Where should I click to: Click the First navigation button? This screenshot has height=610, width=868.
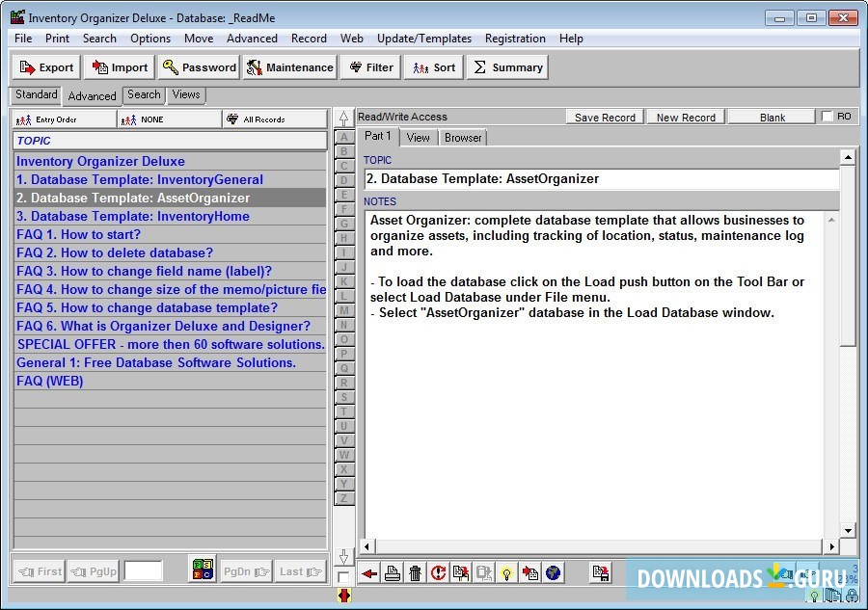39,571
